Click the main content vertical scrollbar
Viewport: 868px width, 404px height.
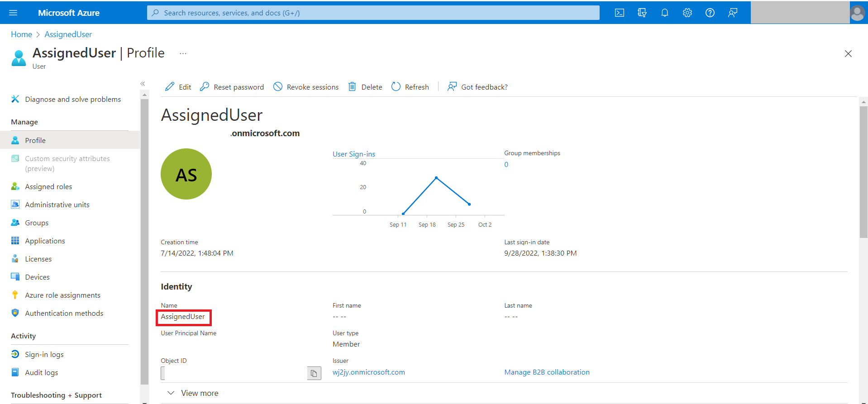pyautogui.click(x=863, y=171)
